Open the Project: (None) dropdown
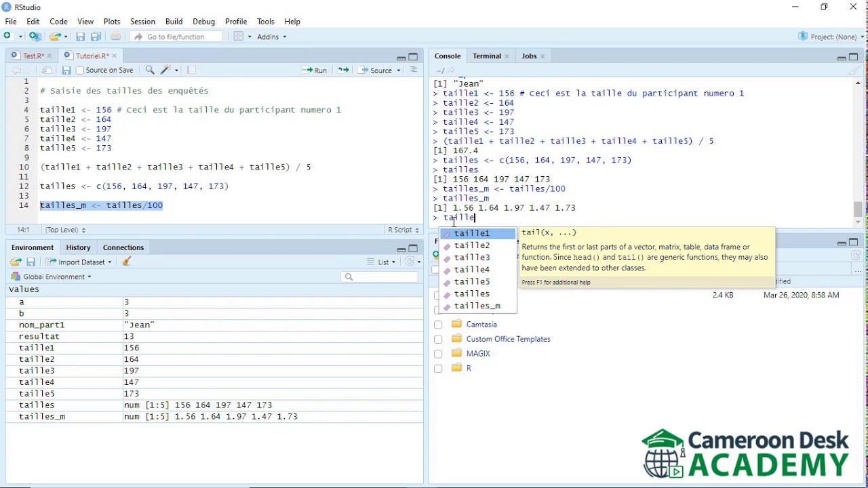The height and width of the screenshot is (488, 868). 831,37
